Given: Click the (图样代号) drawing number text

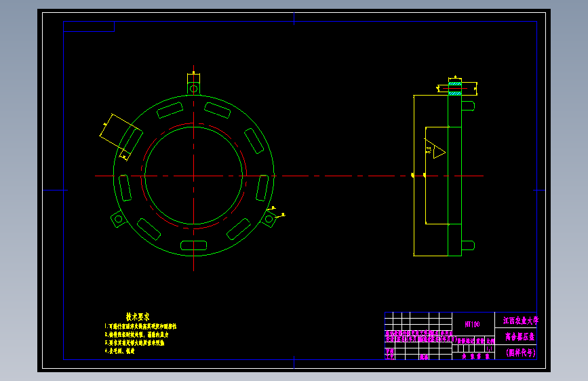Looking at the screenshot, I should pos(521,353).
